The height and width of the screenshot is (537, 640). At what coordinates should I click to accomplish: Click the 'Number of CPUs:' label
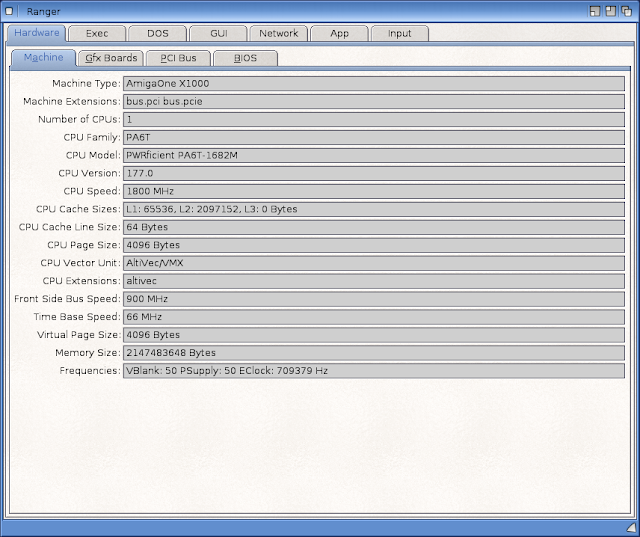[80, 120]
